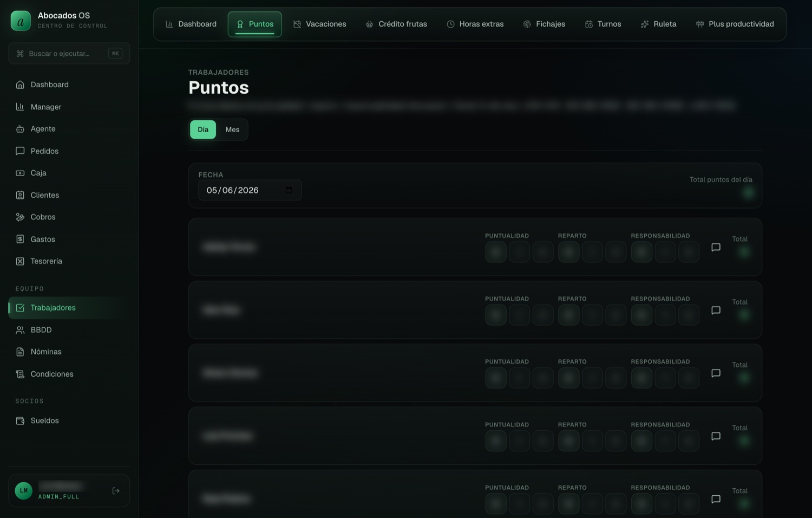Switch to the Horas extras tab
Screen dimensions: 812x518
click(475, 24)
